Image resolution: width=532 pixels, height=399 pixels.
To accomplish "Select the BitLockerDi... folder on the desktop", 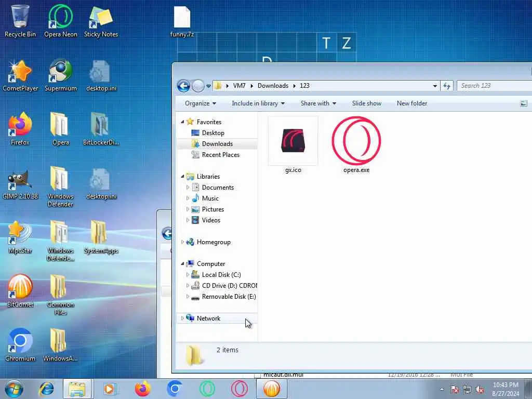I will [x=101, y=129].
